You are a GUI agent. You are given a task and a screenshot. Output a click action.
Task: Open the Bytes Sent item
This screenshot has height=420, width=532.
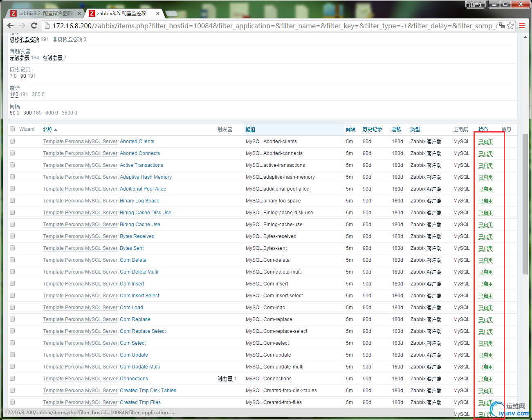(132, 248)
